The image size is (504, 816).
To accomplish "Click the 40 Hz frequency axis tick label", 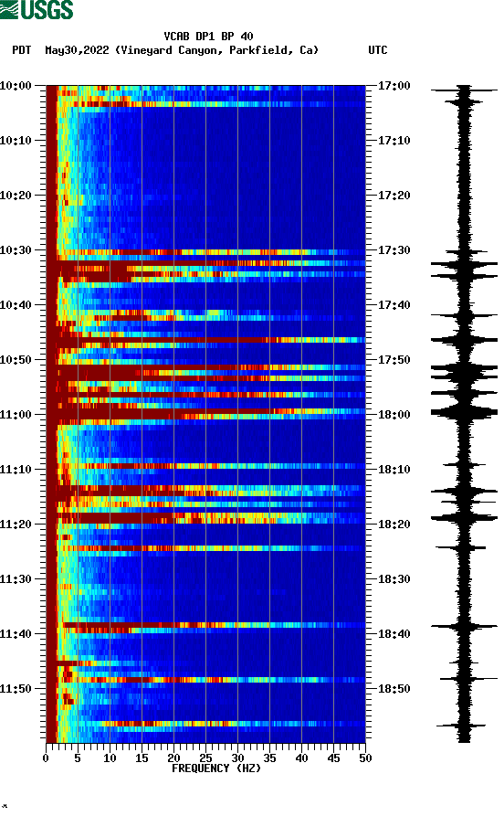I will click(301, 758).
